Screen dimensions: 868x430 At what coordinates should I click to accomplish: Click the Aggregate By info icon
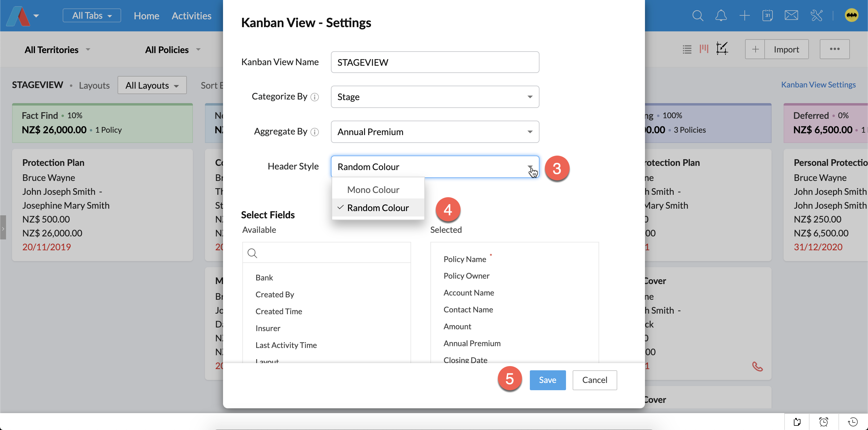coord(314,132)
